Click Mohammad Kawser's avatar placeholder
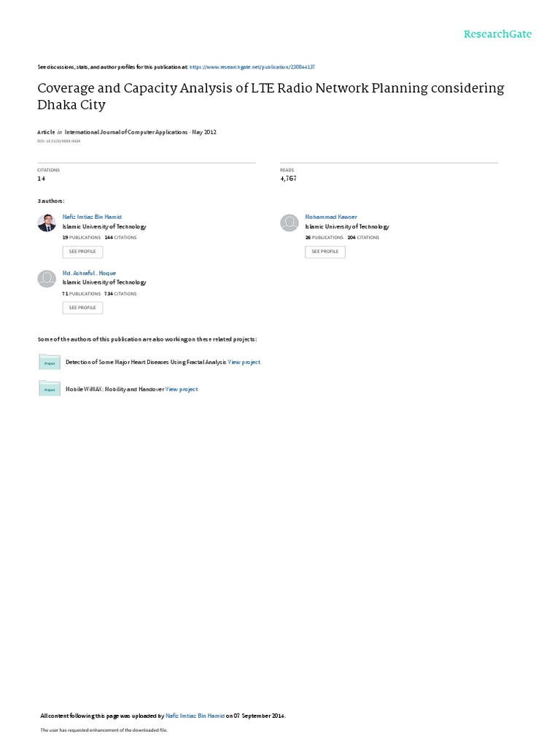 [x=289, y=223]
